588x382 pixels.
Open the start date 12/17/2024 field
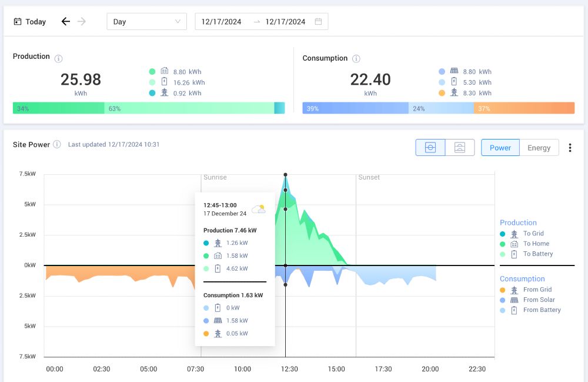[x=221, y=22]
